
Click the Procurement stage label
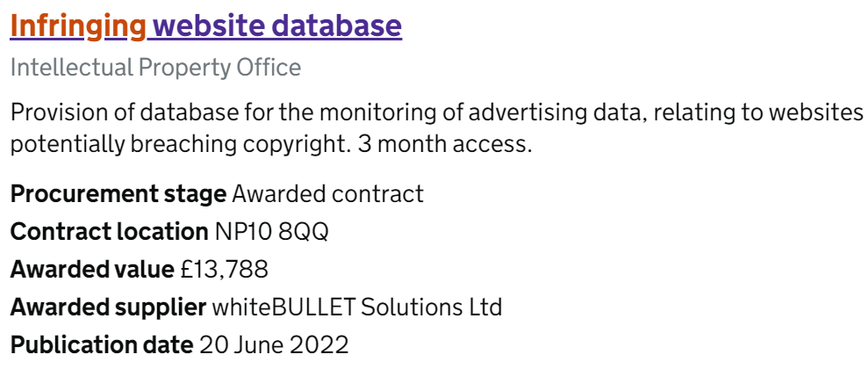click(x=118, y=194)
